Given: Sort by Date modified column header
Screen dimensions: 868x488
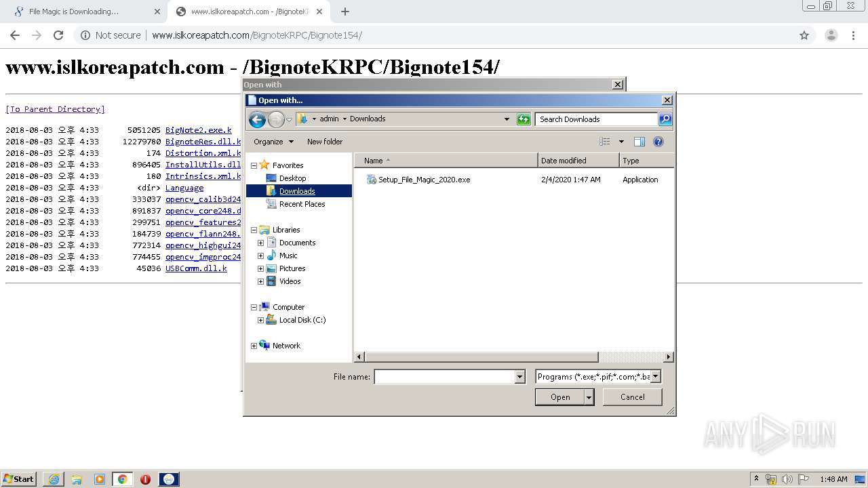Looking at the screenshot, I should pyautogui.click(x=578, y=161).
